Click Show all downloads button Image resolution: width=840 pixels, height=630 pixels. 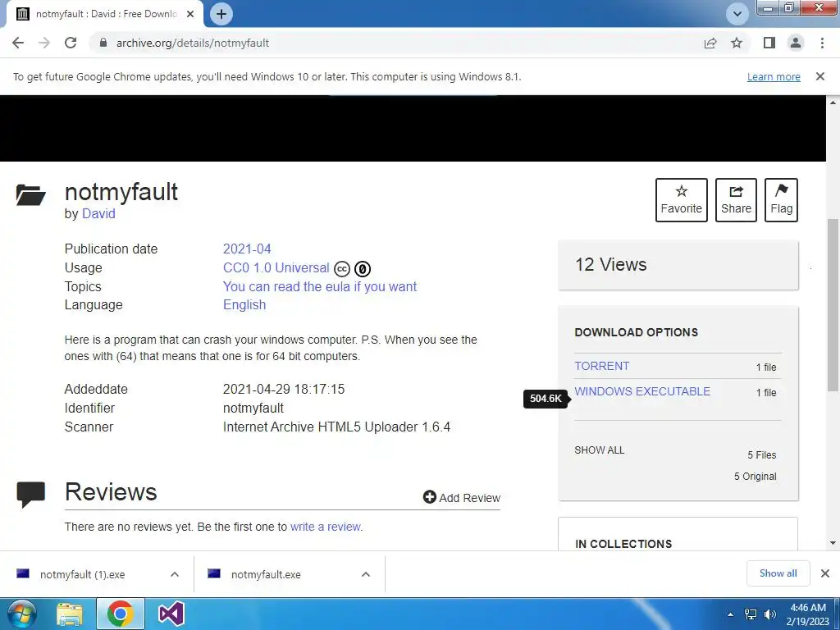(x=778, y=573)
